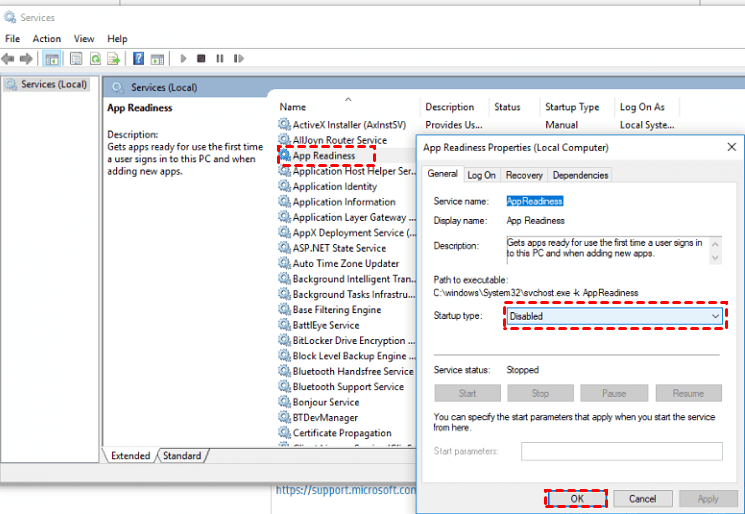Click the gear icon beside Bonjour Service

pyautogui.click(x=284, y=402)
